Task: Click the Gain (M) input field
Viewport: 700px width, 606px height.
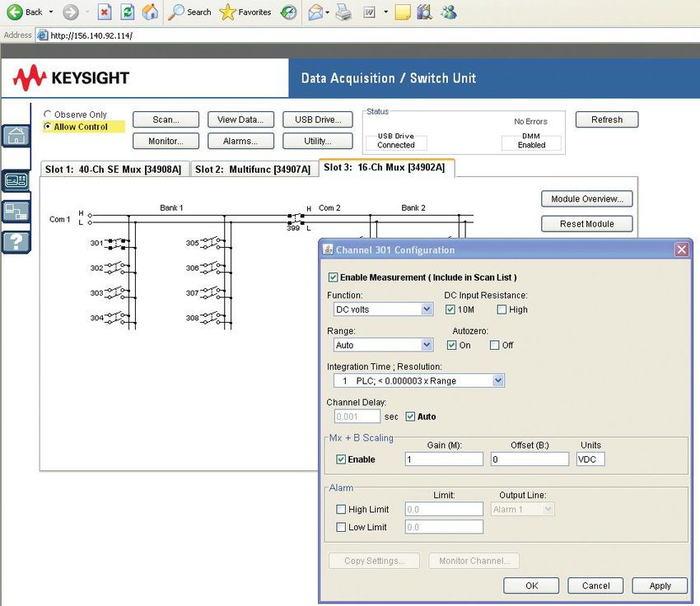Action: click(444, 459)
